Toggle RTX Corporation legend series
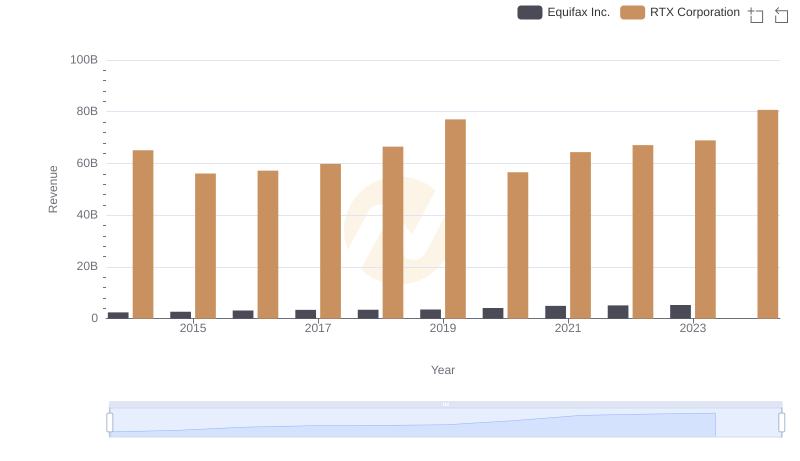Image resolution: width=800 pixels, height=461 pixels. coord(680,12)
